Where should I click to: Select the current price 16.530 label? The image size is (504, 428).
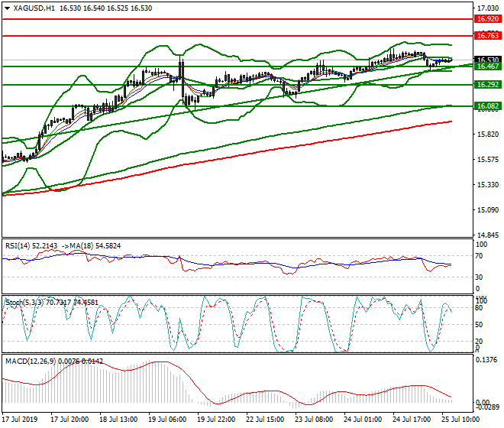pos(488,60)
